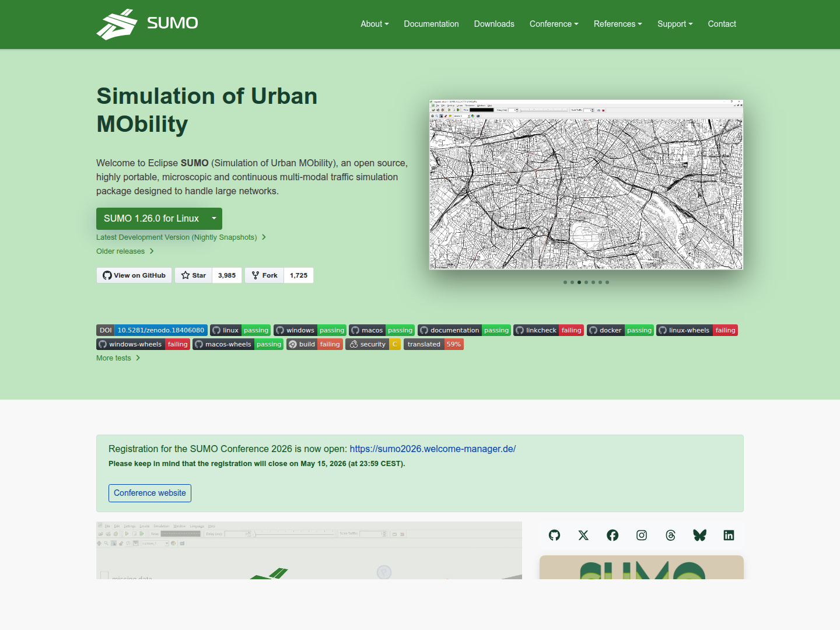Open the sumo2026.welcome-manager.de registration link

(x=433, y=449)
